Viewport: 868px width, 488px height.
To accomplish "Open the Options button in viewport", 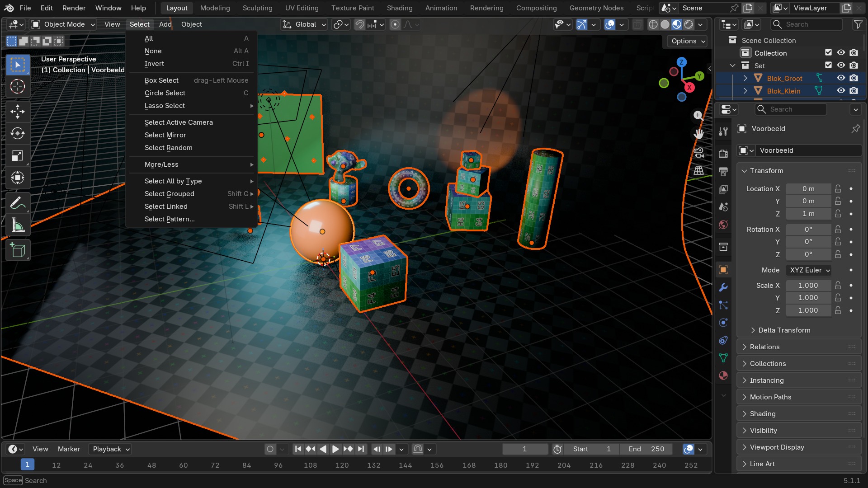I will click(688, 41).
